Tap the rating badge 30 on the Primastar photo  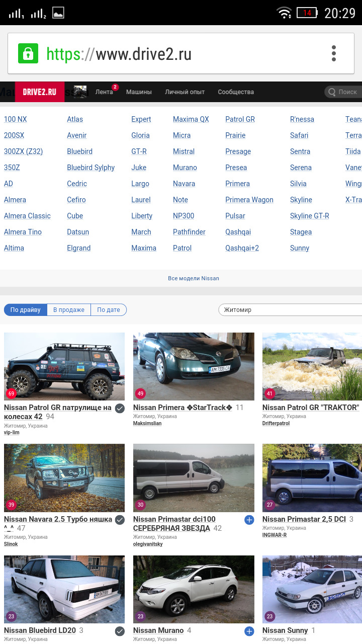(x=140, y=505)
